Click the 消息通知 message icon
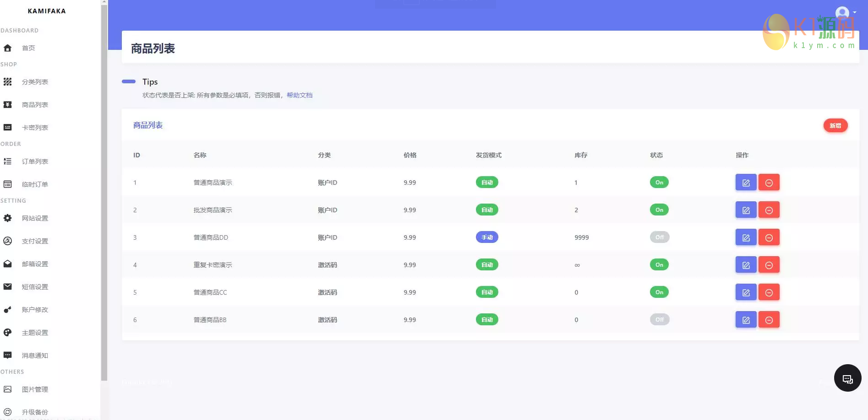 point(7,355)
